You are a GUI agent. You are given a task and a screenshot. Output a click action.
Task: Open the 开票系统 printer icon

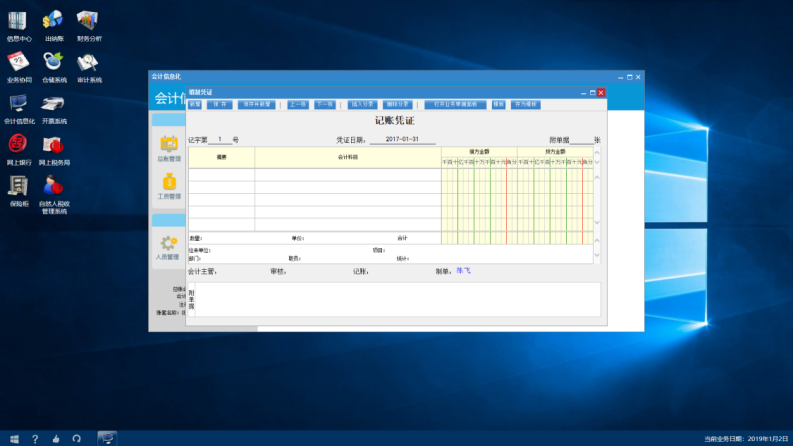click(54, 108)
